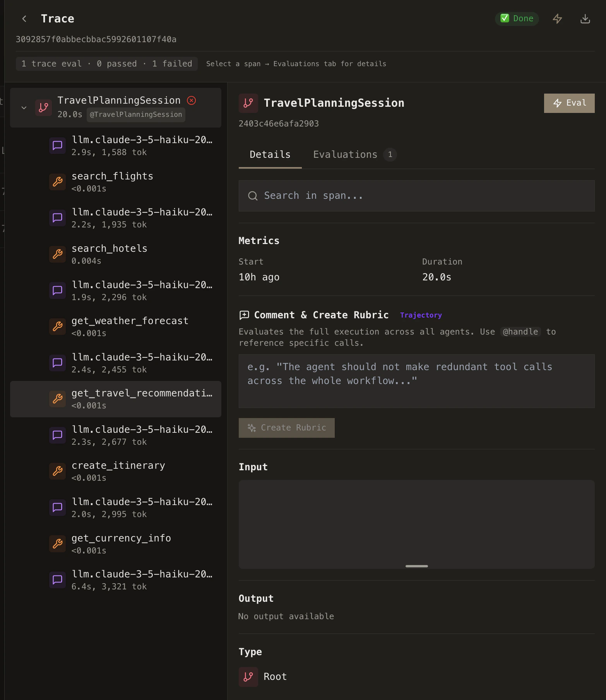Open the Trajectory link
Screen dimensions: 606x700
pos(421,315)
